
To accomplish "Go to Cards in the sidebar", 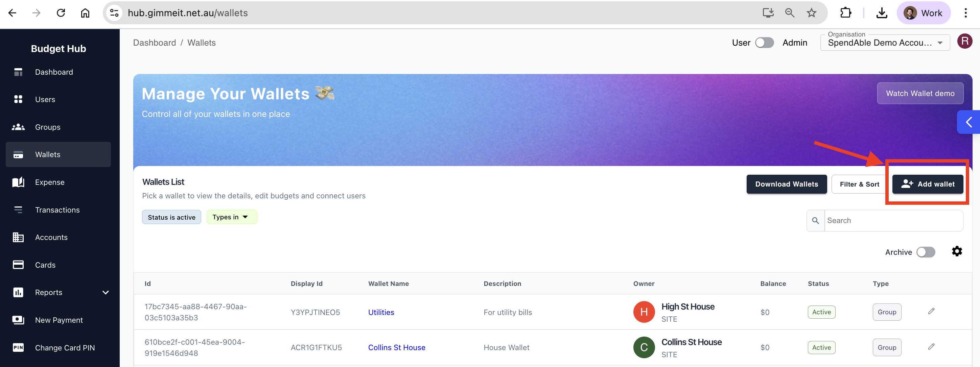I will pyautogui.click(x=45, y=265).
